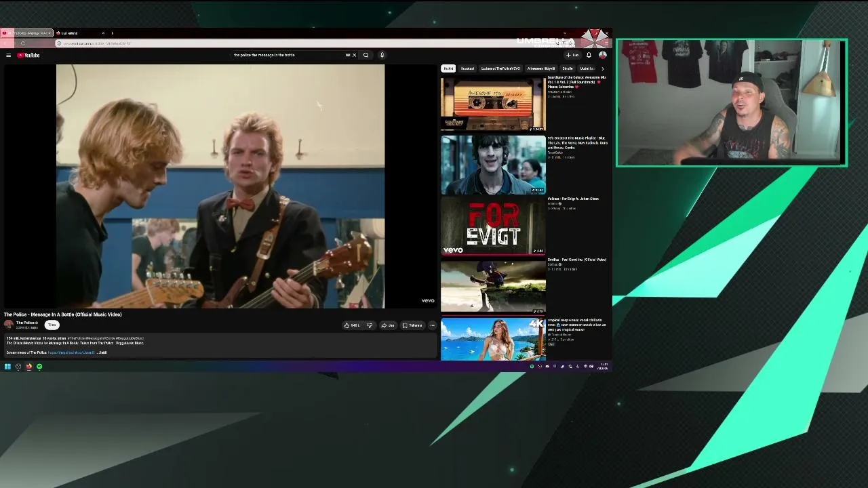
Task: Dislike the Message In A Bottle video
Action: 370,325
